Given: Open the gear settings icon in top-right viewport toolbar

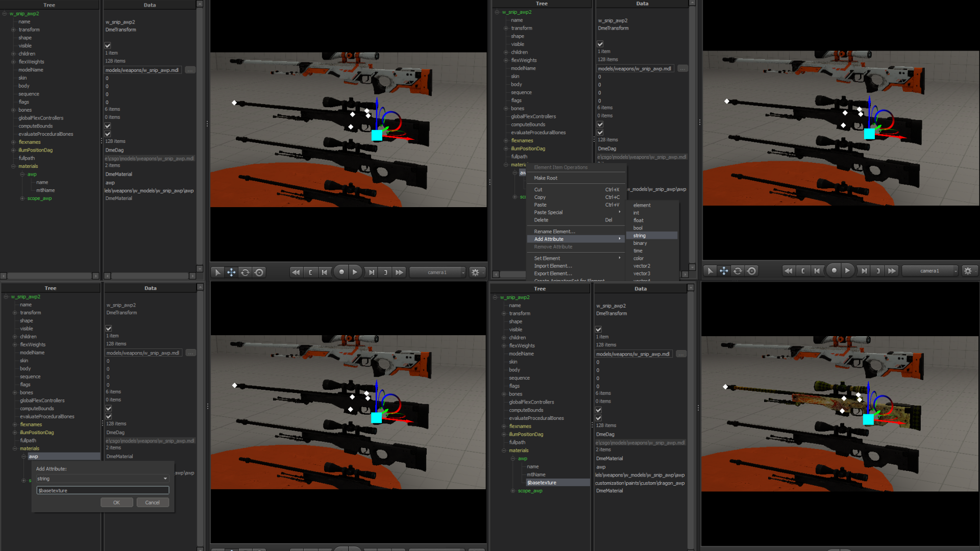Looking at the screenshot, I should point(968,271).
